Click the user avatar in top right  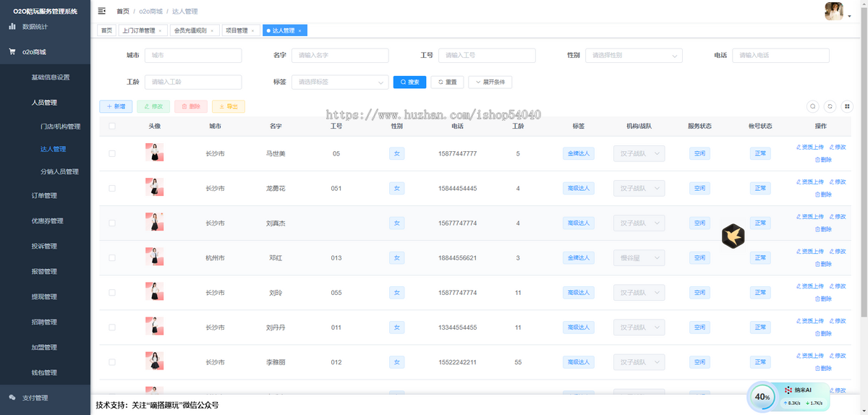pyautogui.click(x=834, y=11)
